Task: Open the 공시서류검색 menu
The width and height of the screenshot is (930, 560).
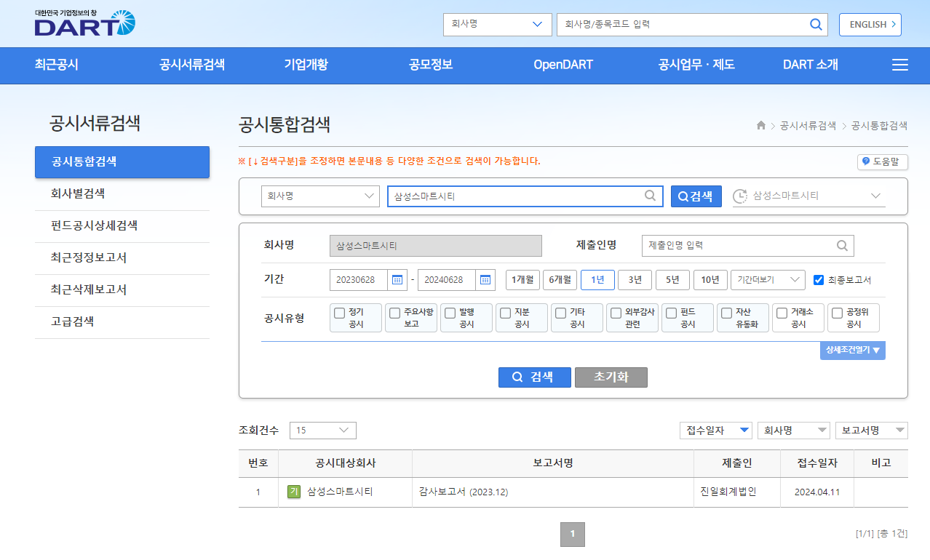Action: click(192, 65)
